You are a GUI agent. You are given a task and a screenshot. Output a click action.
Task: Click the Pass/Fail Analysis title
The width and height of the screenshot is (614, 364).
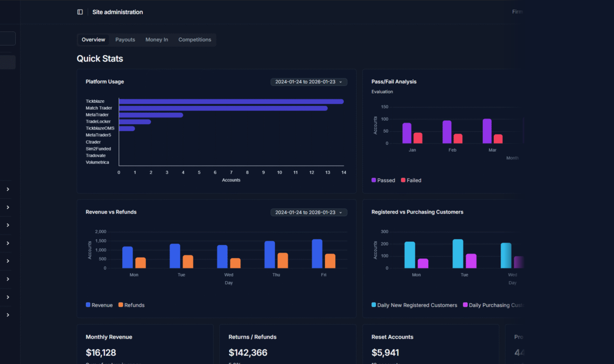[x=394, y=81]
